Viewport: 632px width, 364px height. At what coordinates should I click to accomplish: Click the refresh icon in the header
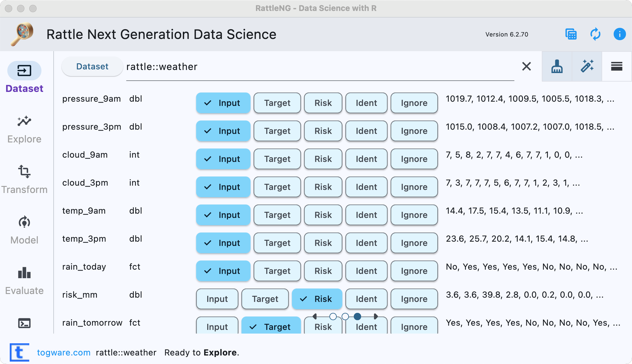pos(595,34)
